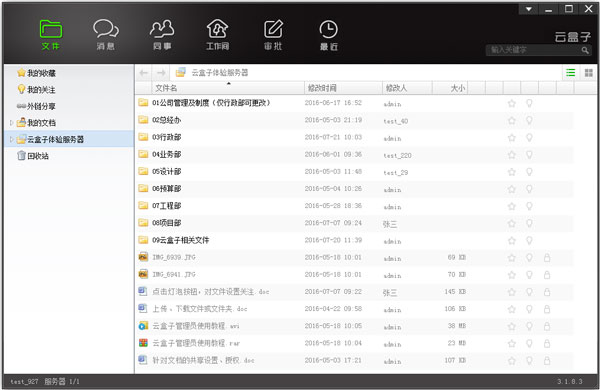The height and width of the screenshot is (390, 600).
Task: Click the IMG_6941.JPG image file icon
Action: [143, 274]
